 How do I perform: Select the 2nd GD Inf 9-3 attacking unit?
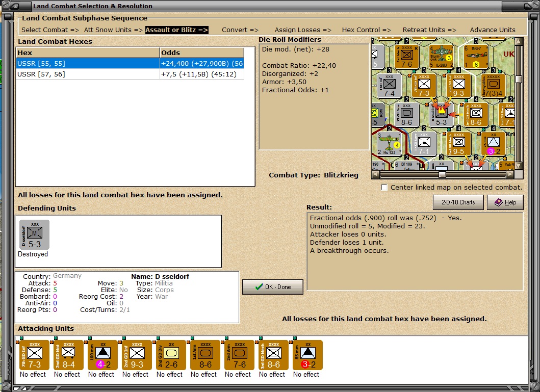coord(136,355)
